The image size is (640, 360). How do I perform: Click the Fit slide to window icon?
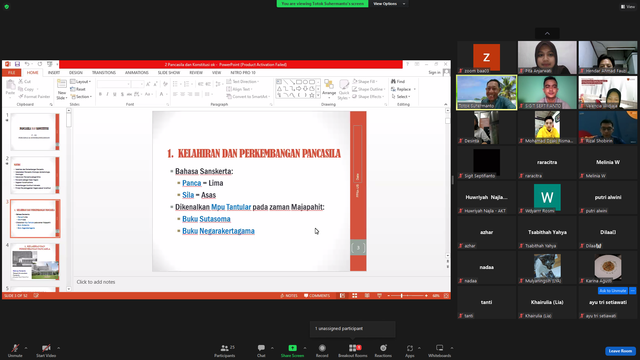tap(447, 296)
